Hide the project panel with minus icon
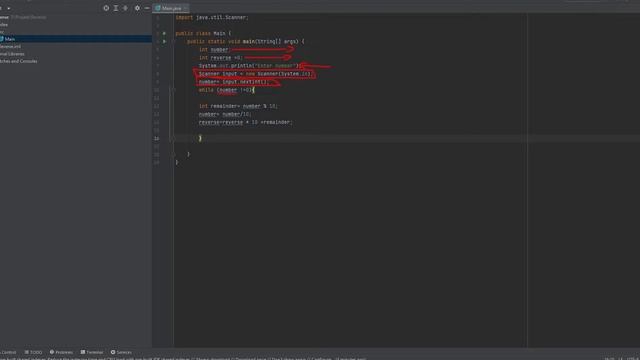 click(x=147, y=8)
